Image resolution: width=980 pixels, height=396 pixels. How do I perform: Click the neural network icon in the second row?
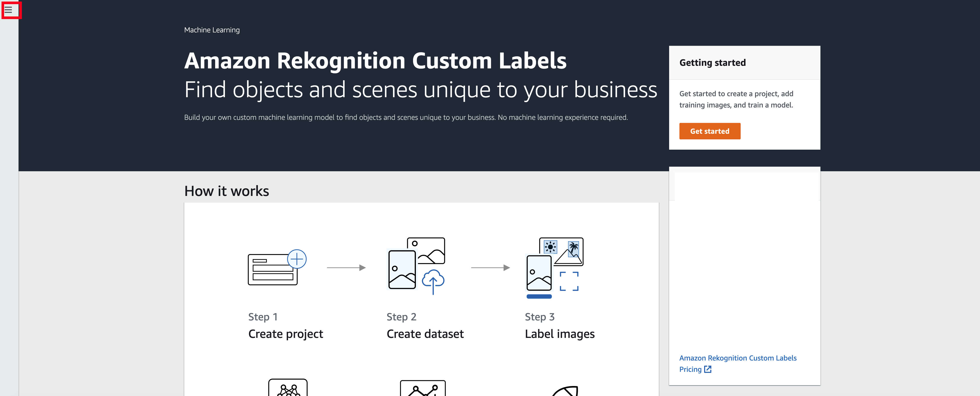click(288, 387)
